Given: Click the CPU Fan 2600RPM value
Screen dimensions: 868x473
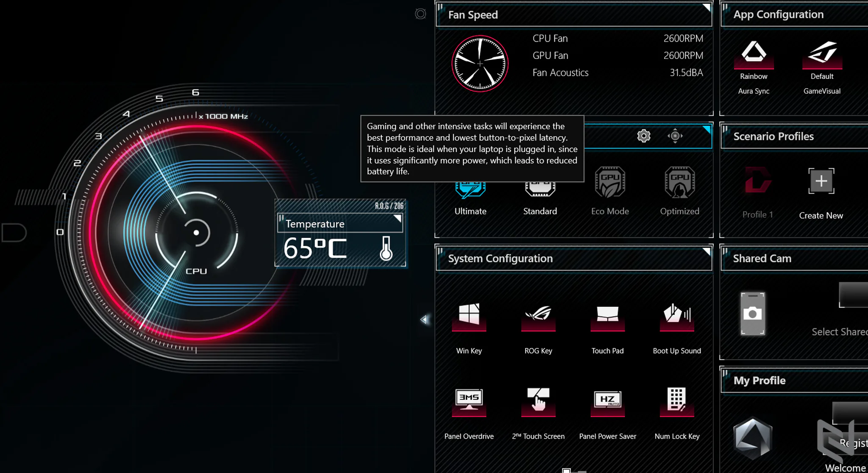Looking at the screenshot, I should (683, 39).
